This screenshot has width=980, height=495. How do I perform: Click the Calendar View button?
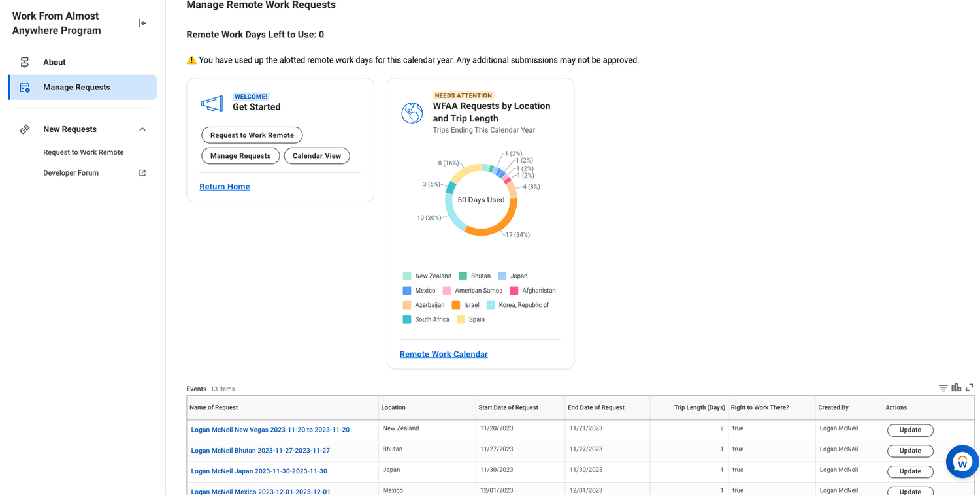pos(316,155)
